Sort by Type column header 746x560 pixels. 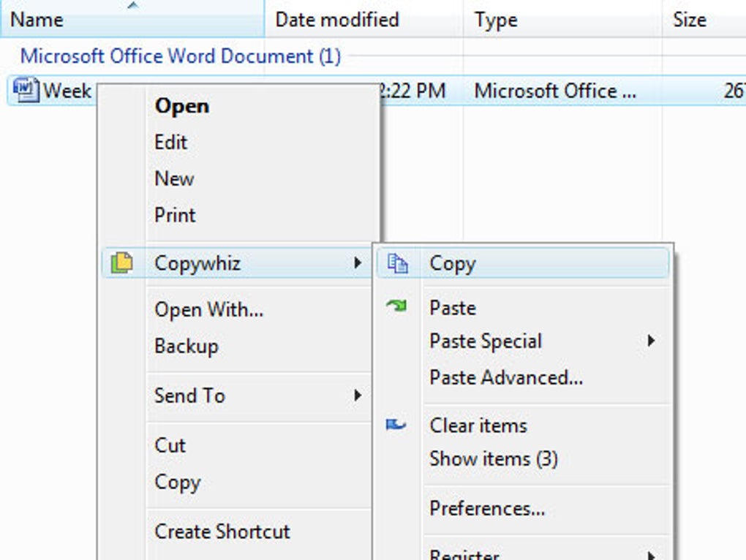(563, 20)
